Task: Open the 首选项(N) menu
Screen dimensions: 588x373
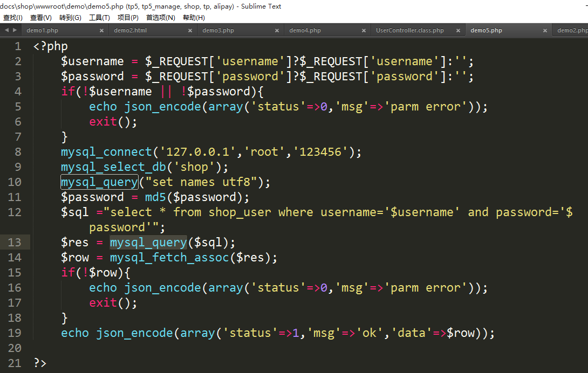Action: click(160, 18)
